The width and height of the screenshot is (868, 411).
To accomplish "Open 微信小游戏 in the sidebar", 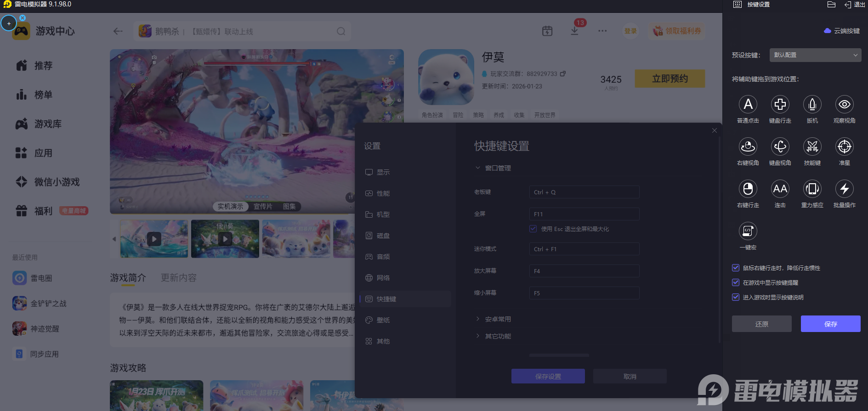I will click(x=48, y=182).
